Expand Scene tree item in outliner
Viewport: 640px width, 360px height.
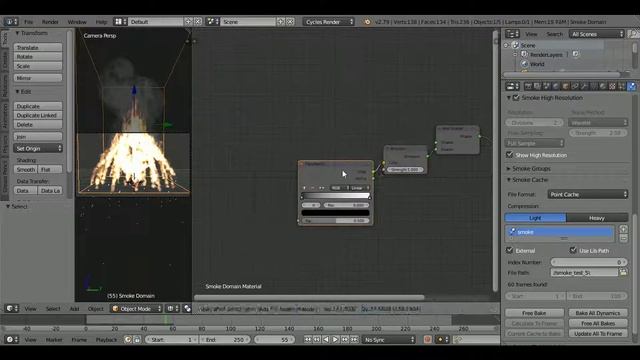tap(507, 45)
